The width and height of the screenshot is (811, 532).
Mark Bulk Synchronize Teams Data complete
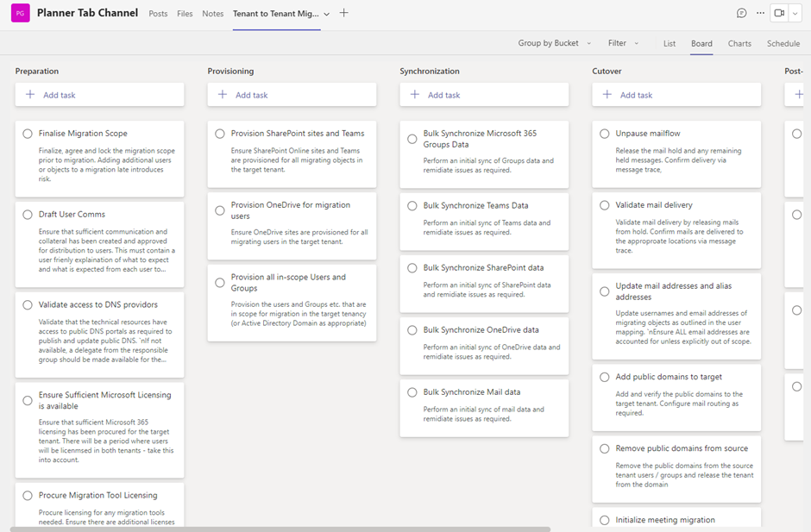click(x=412, y=206)
